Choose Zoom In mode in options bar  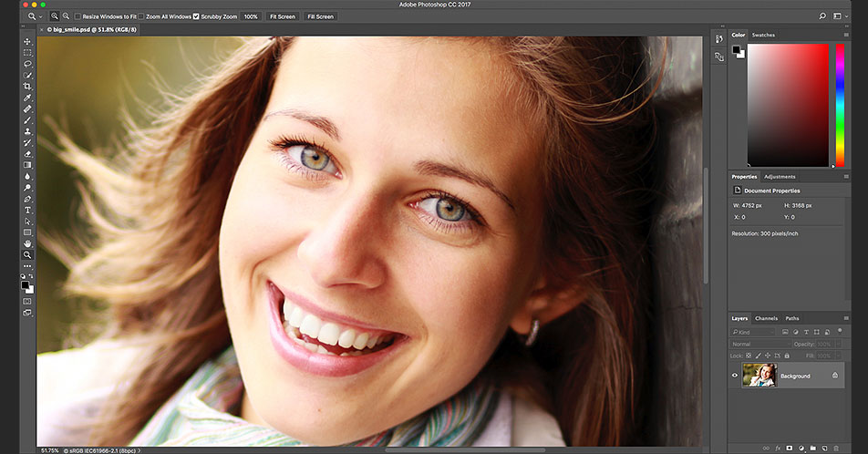pos(55,16)
